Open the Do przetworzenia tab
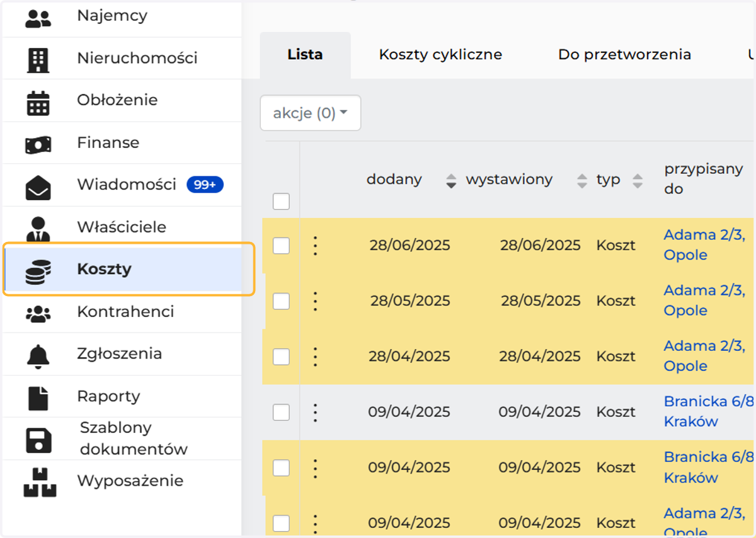756x538 pixels. click(x=624, y=55)
